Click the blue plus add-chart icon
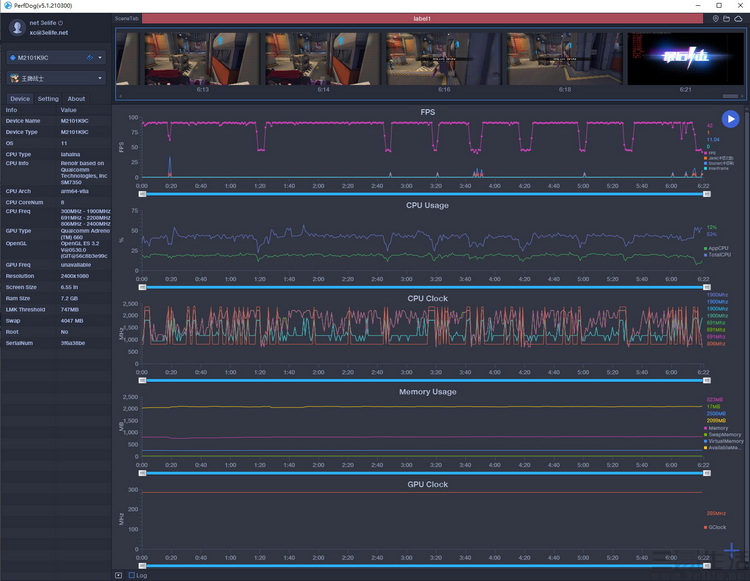 (731, 551)
